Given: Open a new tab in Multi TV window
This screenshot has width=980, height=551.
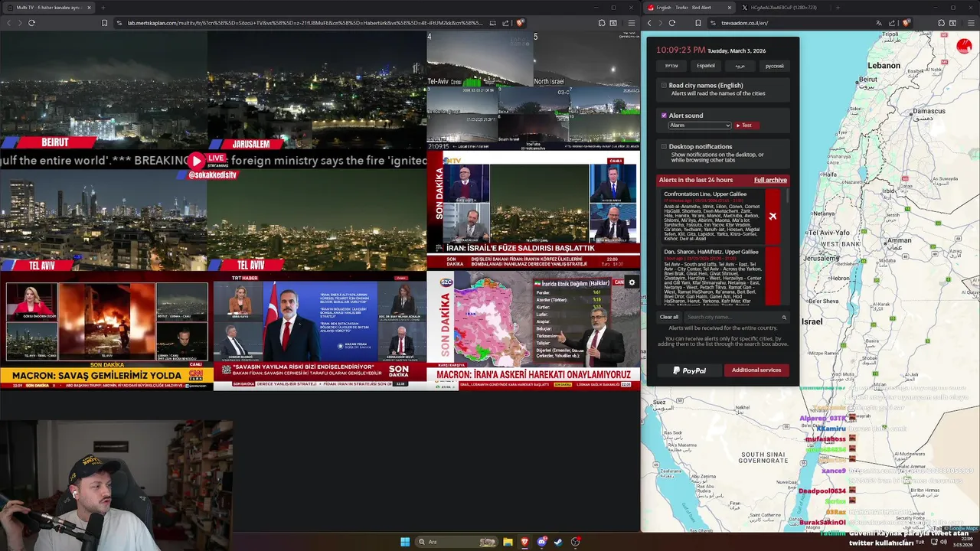Looking at the screenshot, I should (x=103, y=8).
